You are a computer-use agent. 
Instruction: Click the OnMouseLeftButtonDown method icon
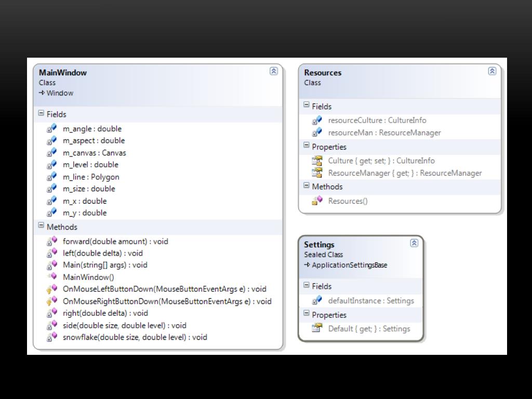point(51,289)
